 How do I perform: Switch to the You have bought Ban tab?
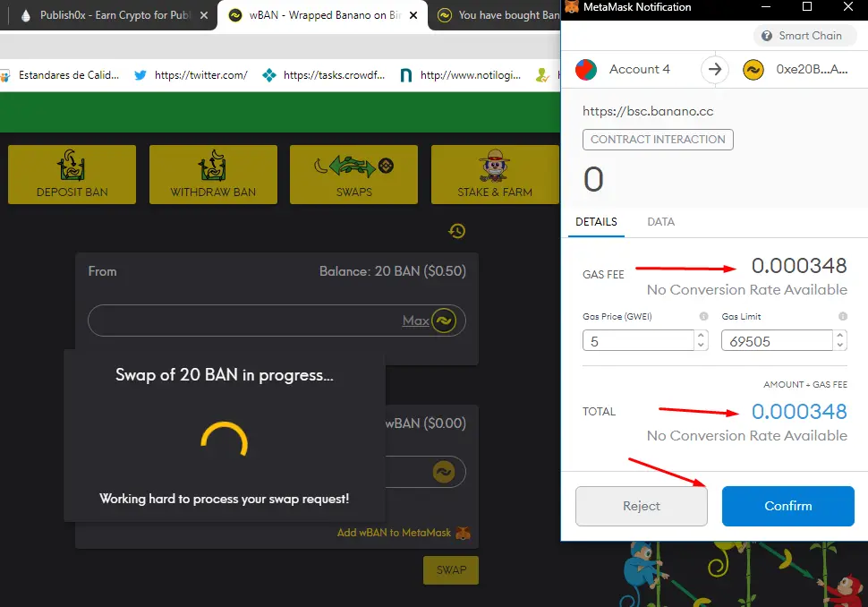click(498, 15)
